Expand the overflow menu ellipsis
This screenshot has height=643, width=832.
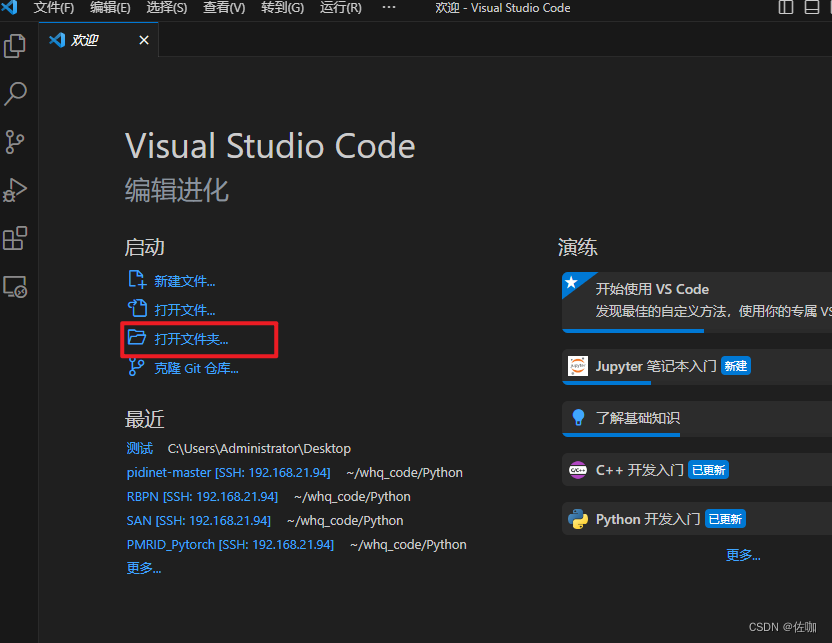click(x=389, y=7)
